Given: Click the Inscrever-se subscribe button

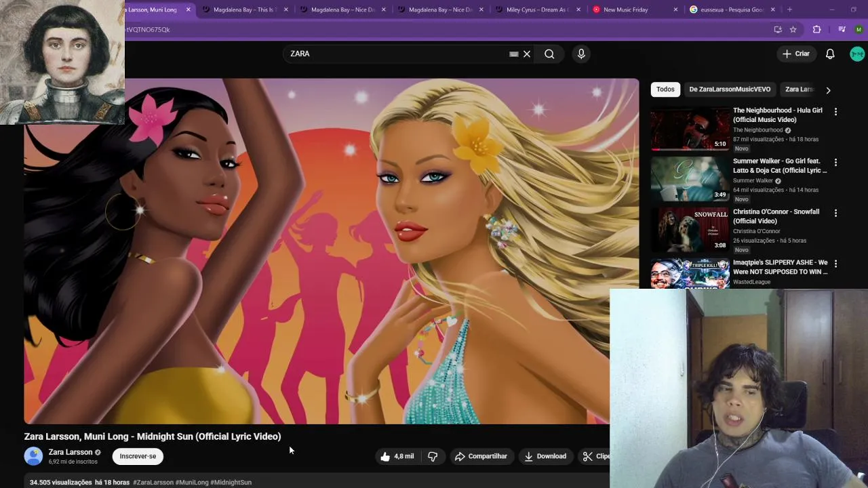Looking at the screenshot, I should pyautogui.click(x=138, y=456).
